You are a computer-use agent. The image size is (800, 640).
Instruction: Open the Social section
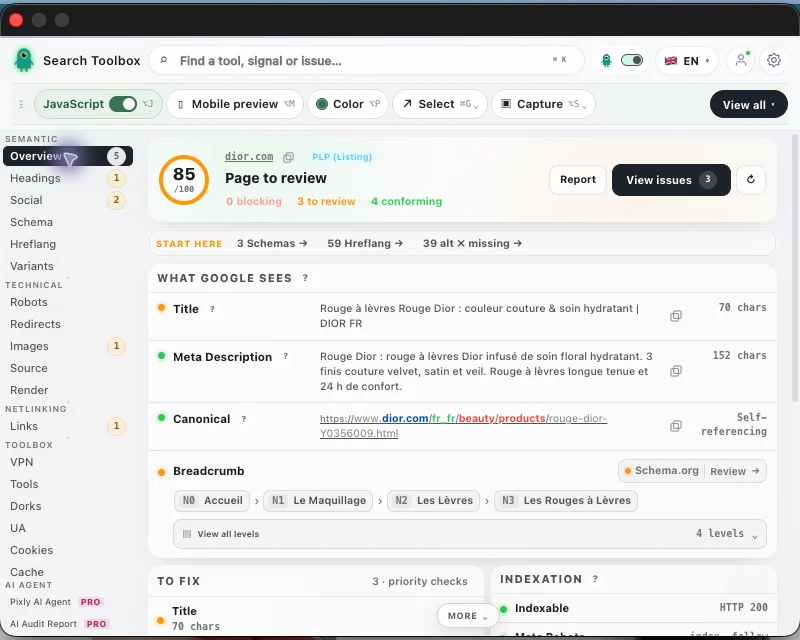[68, 200]
